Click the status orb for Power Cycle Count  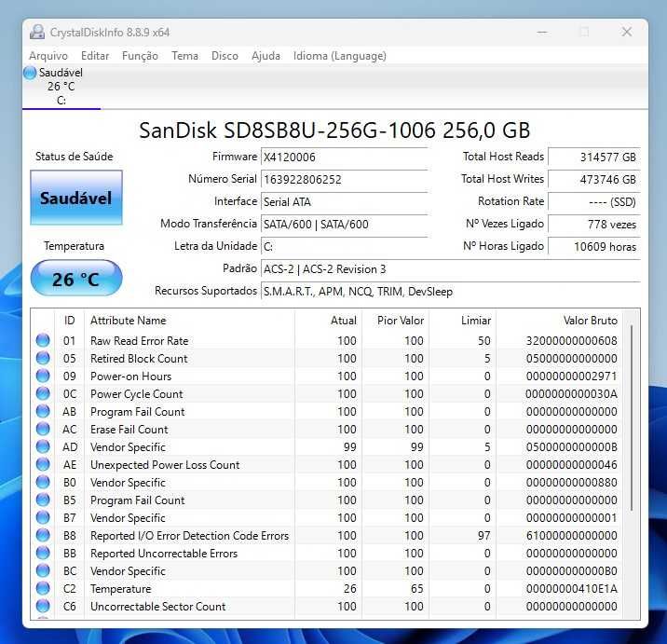(x=43, y=393)
